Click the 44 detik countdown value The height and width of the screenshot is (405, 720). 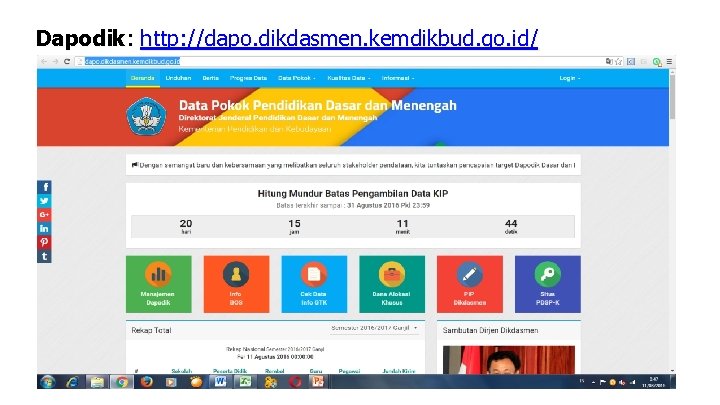coord(511,226)
